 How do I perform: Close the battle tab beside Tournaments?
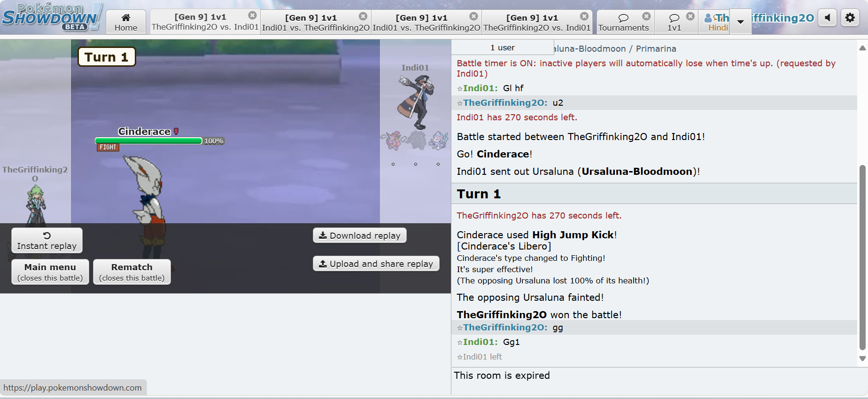pos(584,16)
